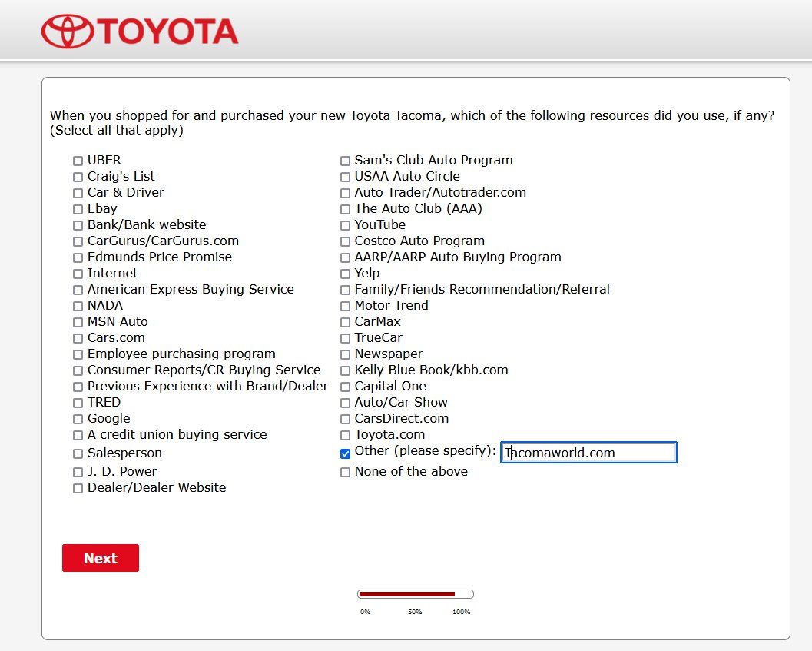Check Sam's Club Auto Program
812x651 pixels.
[x=345, y=161]
